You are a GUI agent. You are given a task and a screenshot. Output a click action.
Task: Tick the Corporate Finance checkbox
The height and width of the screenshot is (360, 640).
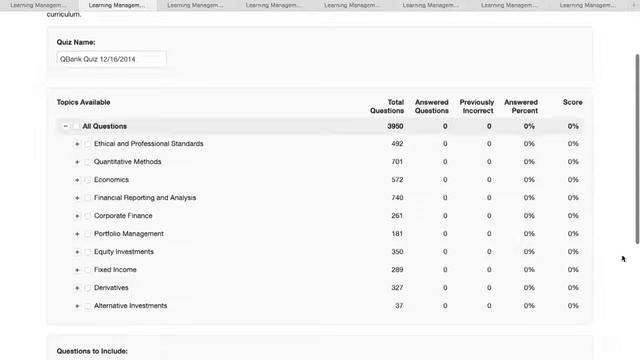coord(87,216)
